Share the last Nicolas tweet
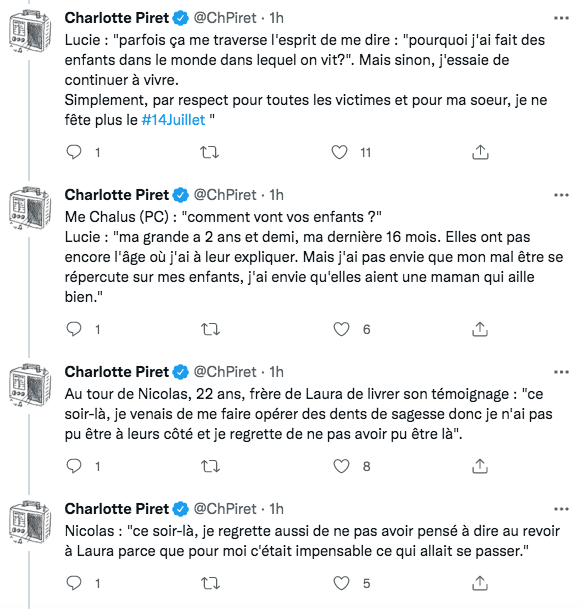This screenshot has height=609, width=583. point(480,583)
